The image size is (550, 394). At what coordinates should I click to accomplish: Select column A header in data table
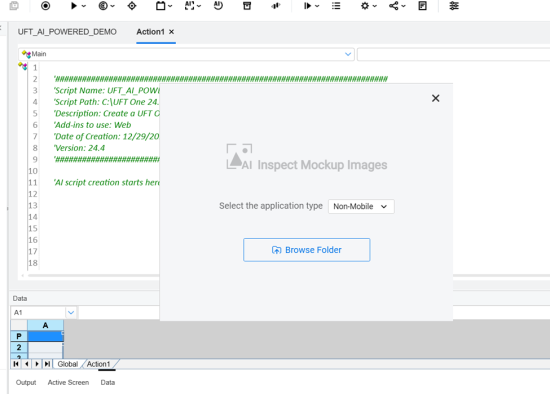(45, 325)
